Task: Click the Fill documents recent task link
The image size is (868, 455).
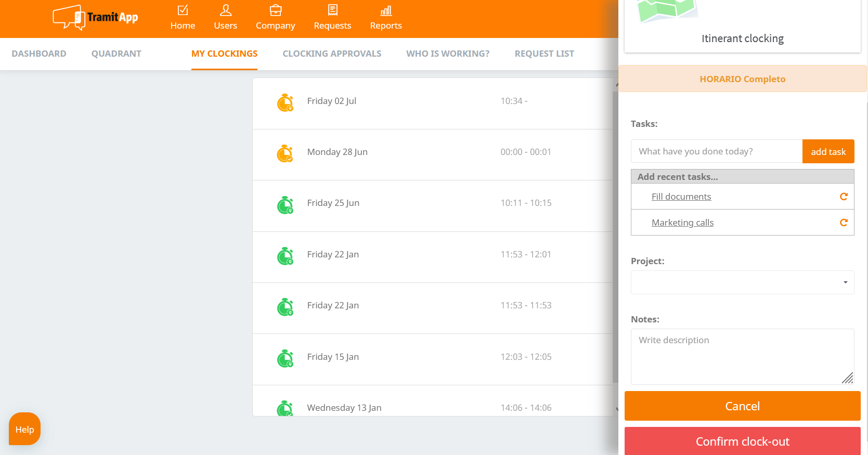Action: point(681,197)
